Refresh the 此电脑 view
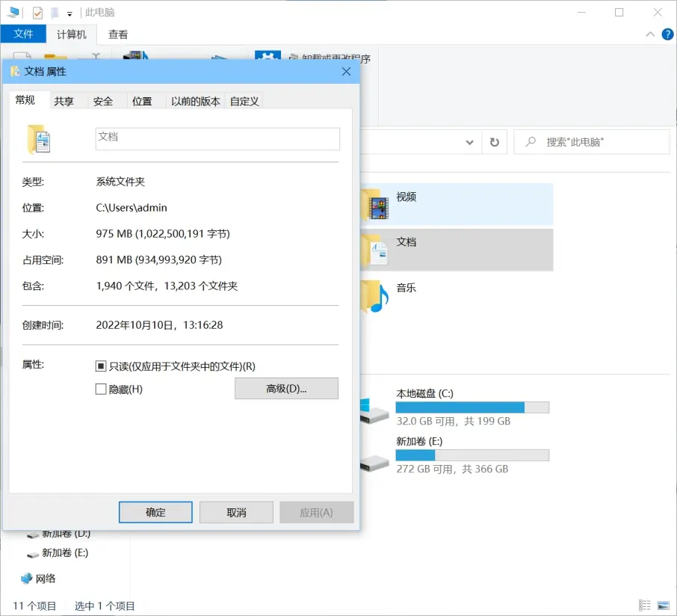The width and height of the screenshot is (677, 616). 495,142
